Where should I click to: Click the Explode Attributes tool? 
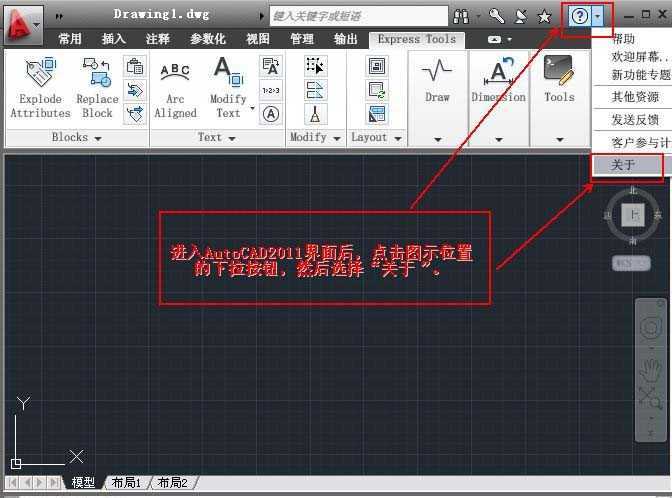40,88
